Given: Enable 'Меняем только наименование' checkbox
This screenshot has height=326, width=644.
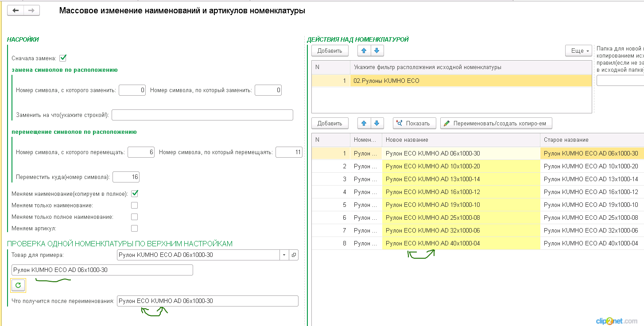Looking at the screenshot, I should [x=135, y=206].
